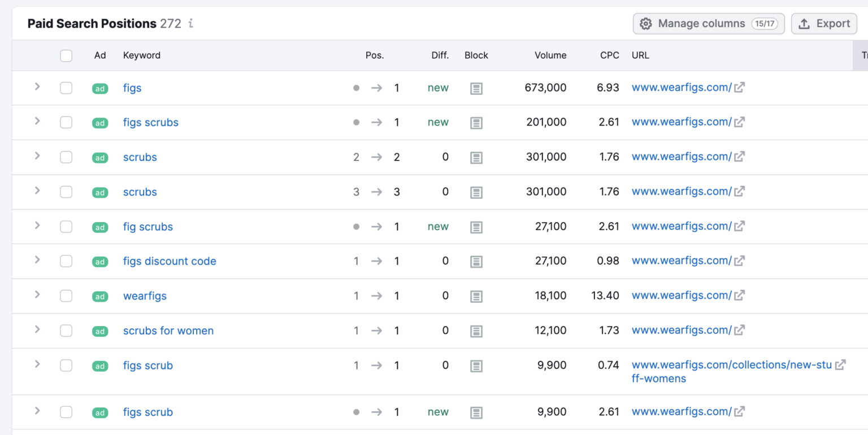
Task: Click the ad badge on wearfigs row
Action: pyautogui.click(x=100, y=296)
